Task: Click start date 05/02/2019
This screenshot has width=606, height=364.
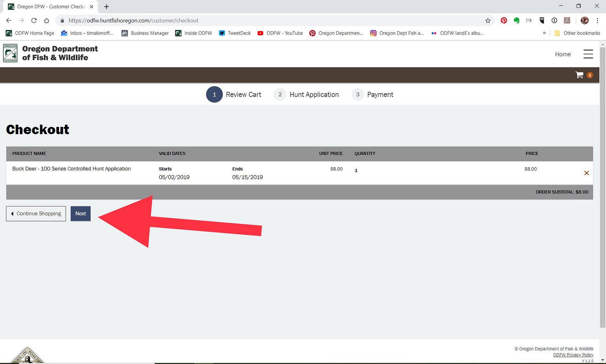Action: click(x=174, y=177)
